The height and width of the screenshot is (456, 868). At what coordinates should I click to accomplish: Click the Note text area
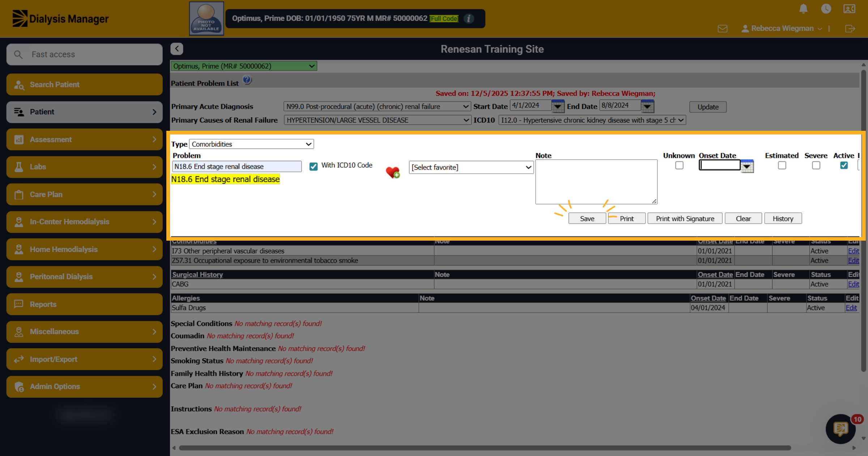click(x=596, y=182)
